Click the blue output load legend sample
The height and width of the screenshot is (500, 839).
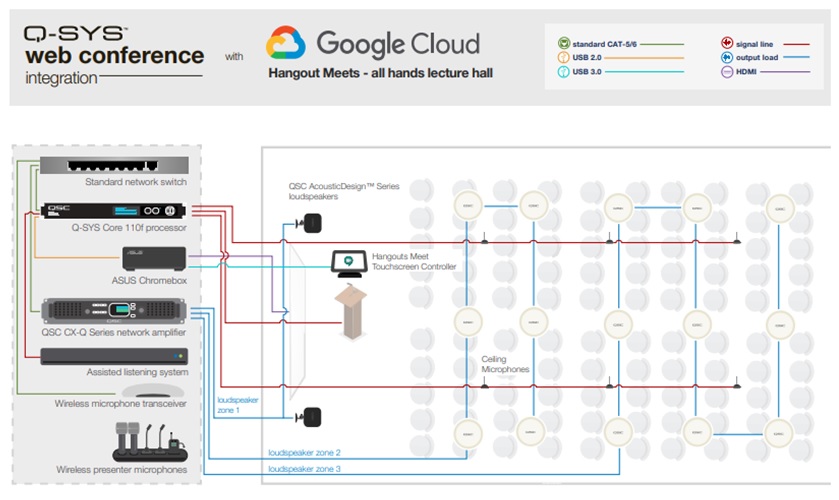click(x=796, y=57)
